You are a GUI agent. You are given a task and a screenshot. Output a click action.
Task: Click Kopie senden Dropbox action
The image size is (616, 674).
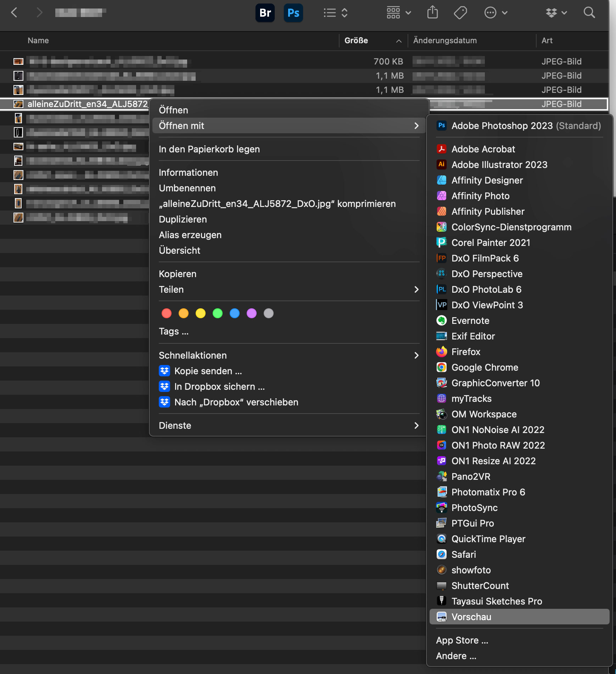pos(289,371)
